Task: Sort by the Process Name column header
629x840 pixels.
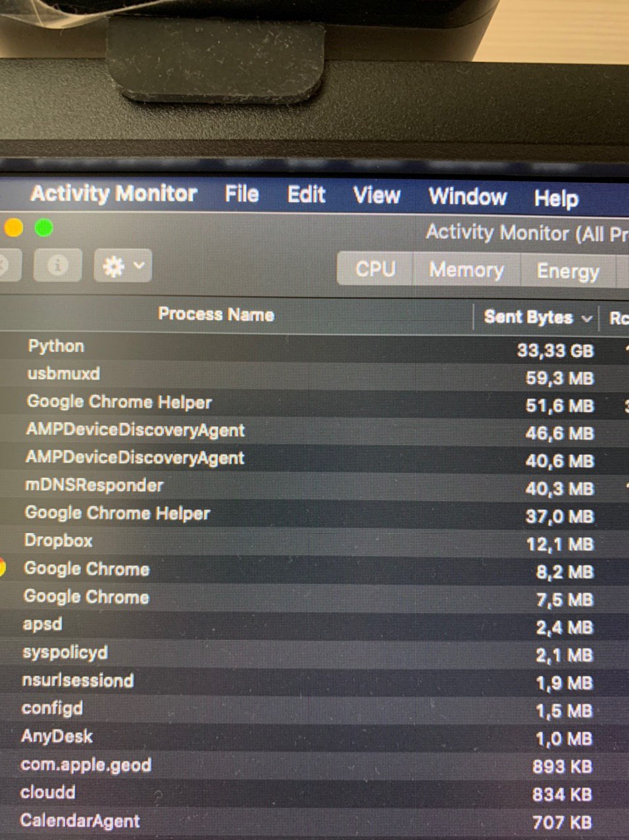Action: [216, 315]
